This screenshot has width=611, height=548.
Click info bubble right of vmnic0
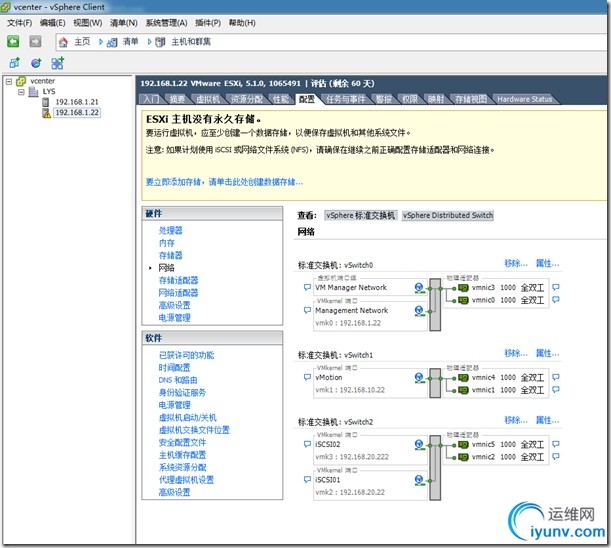[556, 300]
